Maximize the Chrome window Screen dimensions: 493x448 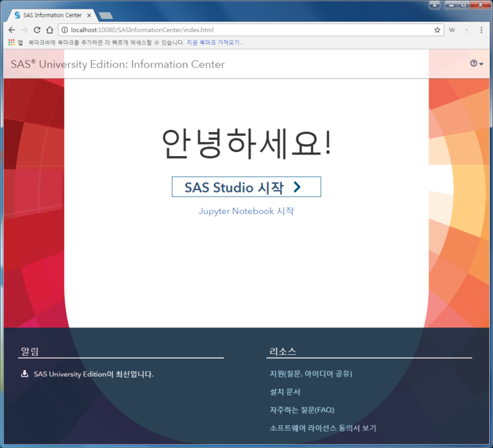pyautogui.click(x=464, y=5)
